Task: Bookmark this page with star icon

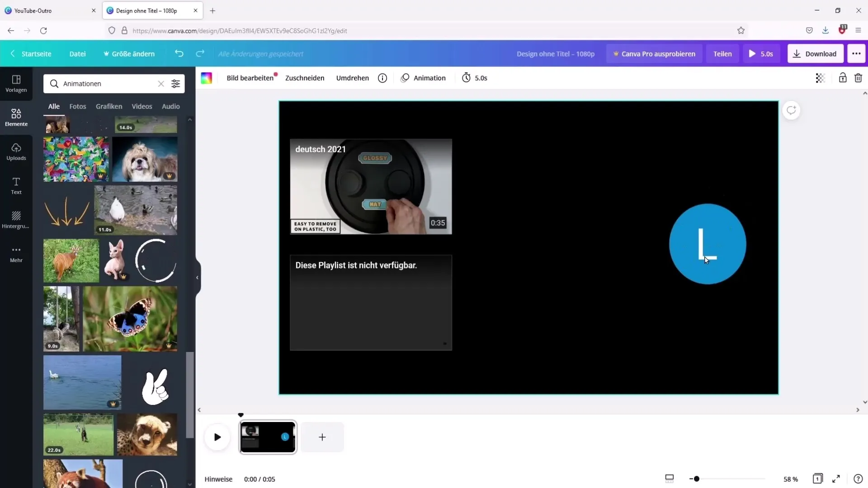Action: [741, 31]
